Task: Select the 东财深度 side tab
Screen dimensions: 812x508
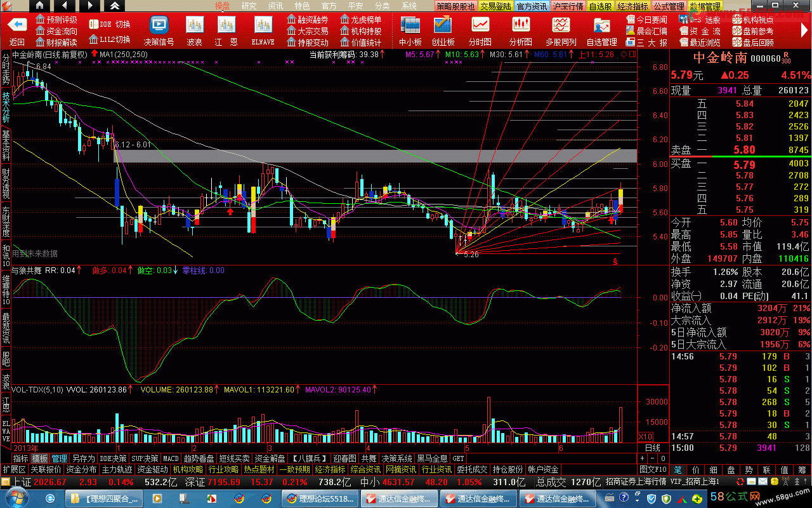Action: pos(6,221)
